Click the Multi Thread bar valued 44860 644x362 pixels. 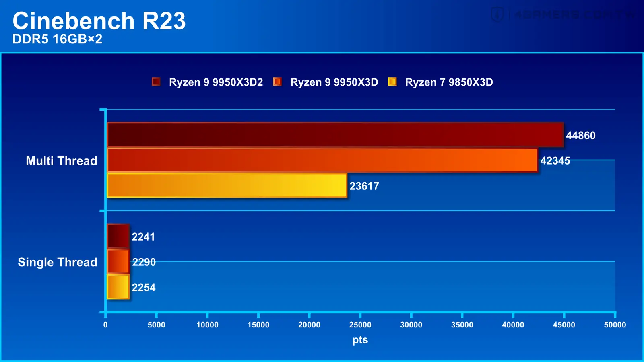click(335, 135)
